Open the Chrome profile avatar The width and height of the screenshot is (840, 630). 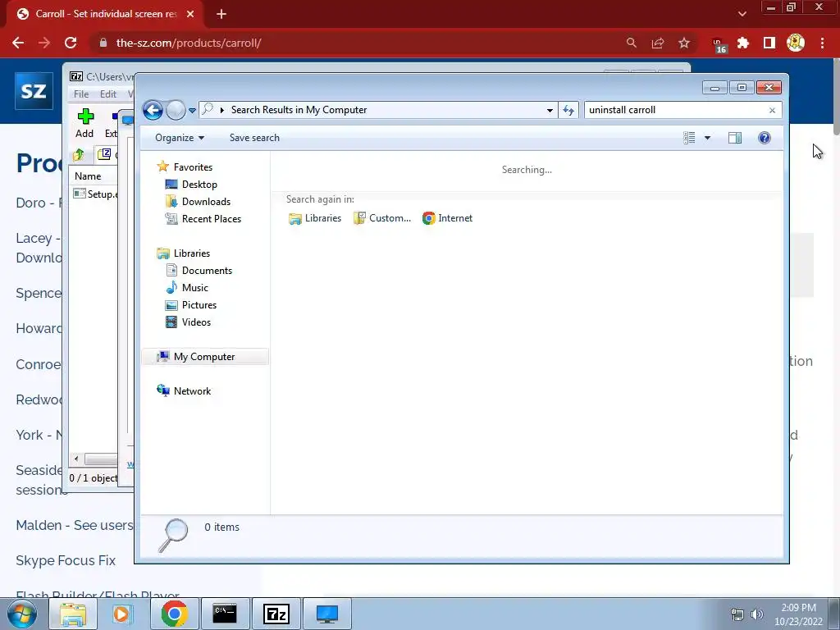point(796,43)
